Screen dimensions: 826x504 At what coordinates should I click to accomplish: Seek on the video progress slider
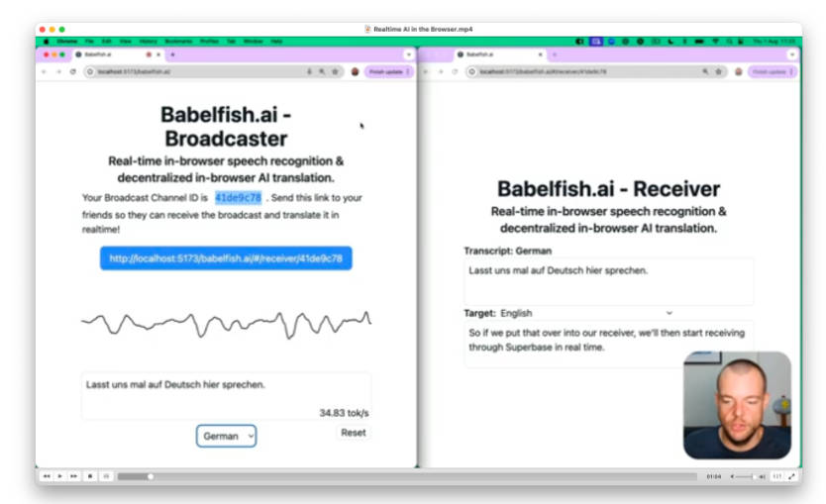coord(407,476)
